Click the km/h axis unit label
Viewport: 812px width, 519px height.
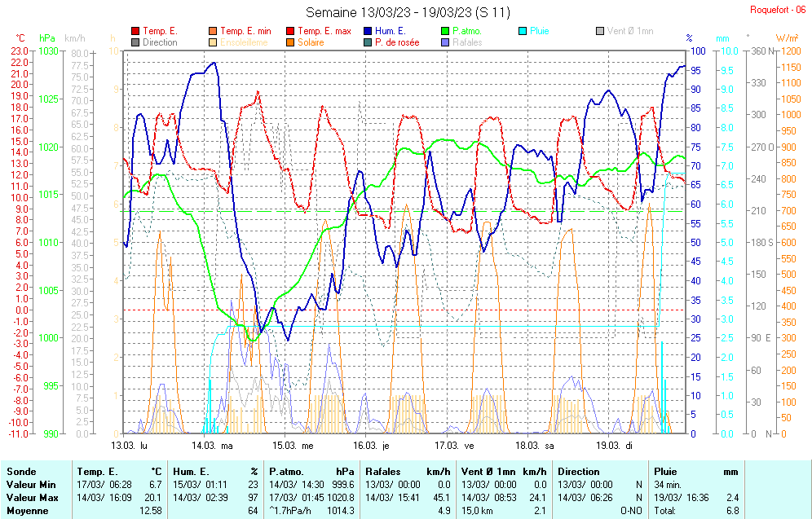tap(75, 38)
